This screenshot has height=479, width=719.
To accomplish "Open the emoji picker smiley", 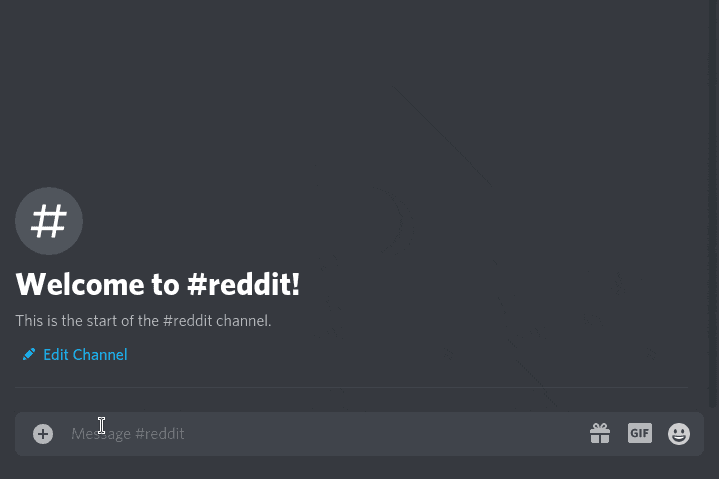I will click(679, 434).
